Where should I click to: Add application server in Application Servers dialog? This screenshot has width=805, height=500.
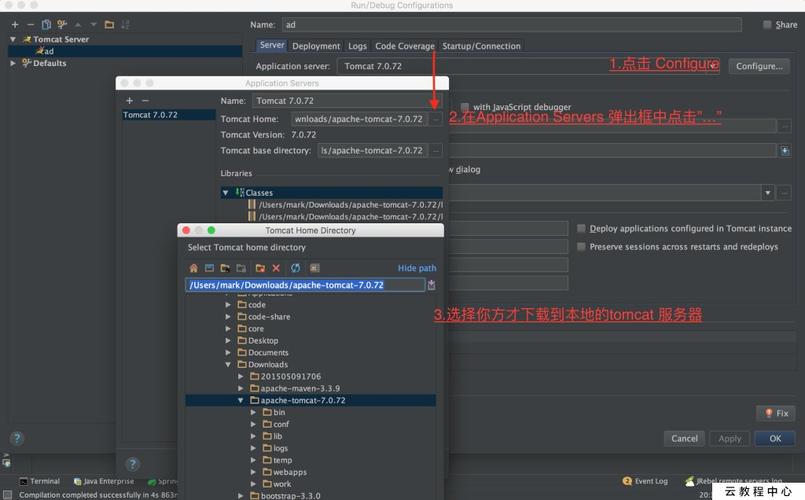(129, 101)
